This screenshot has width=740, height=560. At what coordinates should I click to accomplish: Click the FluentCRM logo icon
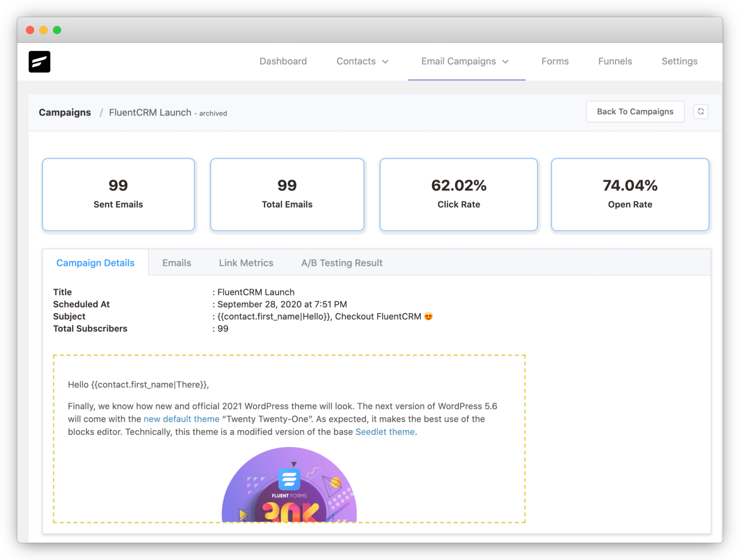click(x=39, y=62)
